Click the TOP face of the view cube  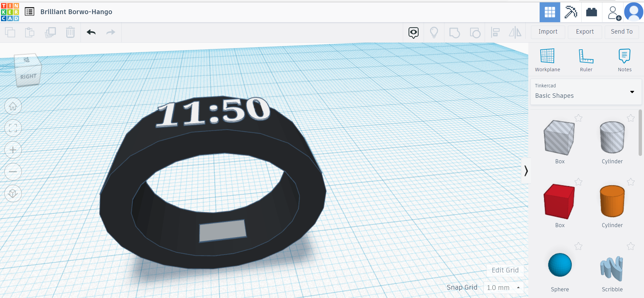[28, 60]
